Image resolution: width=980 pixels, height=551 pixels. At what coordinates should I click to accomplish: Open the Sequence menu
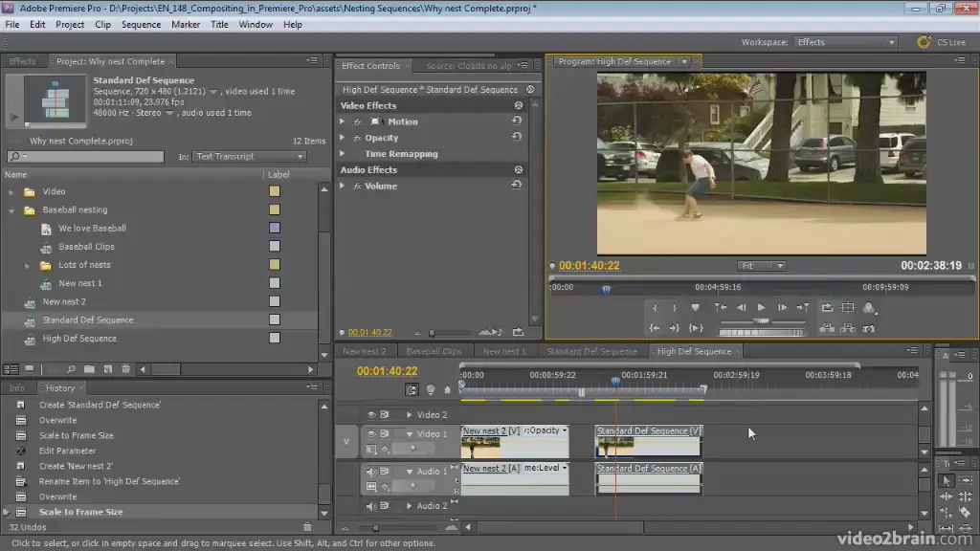tap(141, 25)
